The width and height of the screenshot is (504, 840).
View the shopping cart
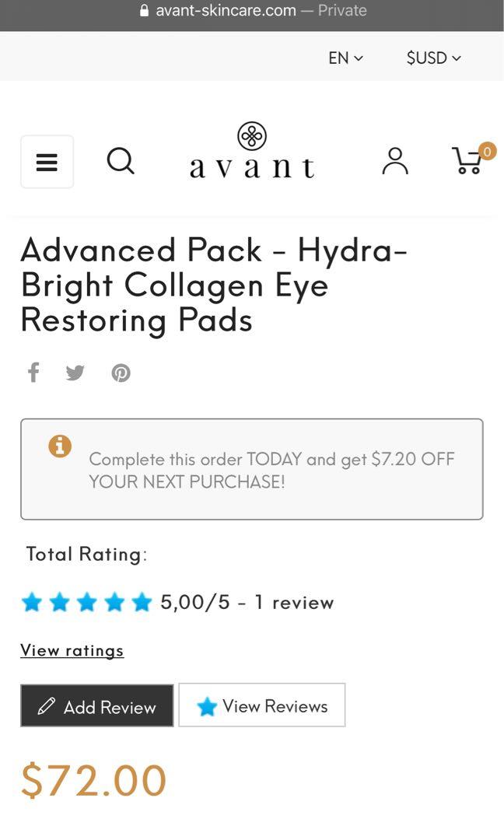click(467, 161)
